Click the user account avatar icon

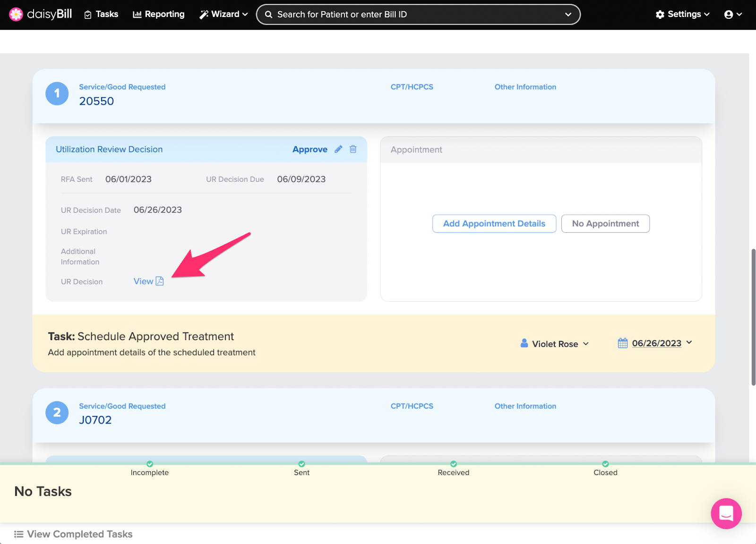click(729, 15)
